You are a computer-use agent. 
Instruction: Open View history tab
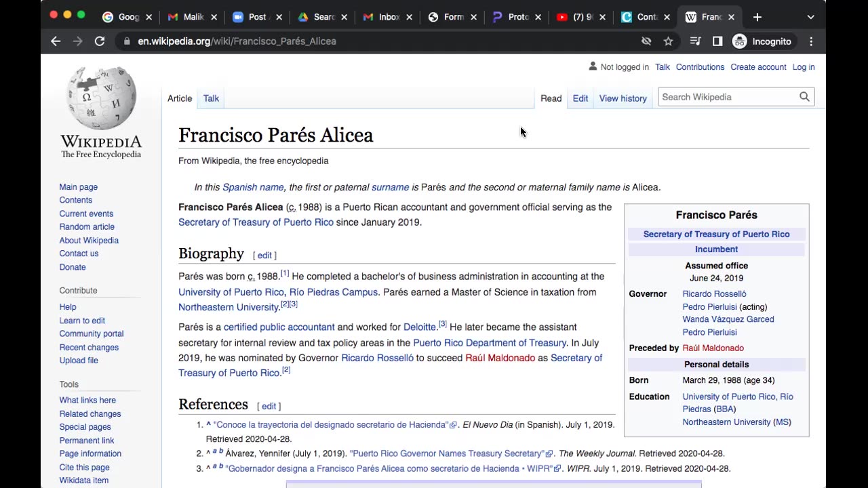pos(623,98)
